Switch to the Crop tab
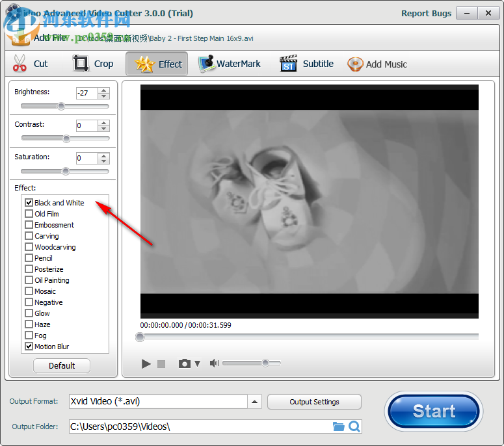 (93, 64)
